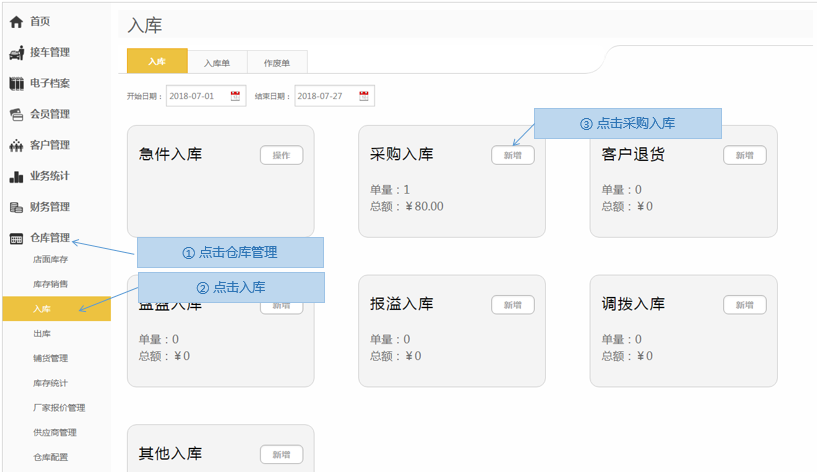Open the end date calendar picker icon
The height and width of the screenshot is (474, 817).
[x=364, y=96]
